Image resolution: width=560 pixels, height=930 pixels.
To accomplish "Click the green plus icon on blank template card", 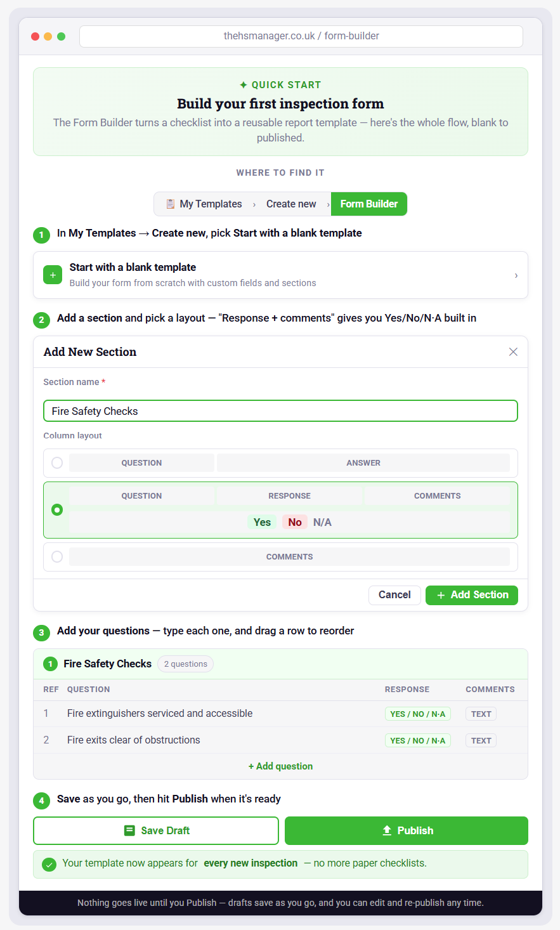I will (x=53, y=275).
